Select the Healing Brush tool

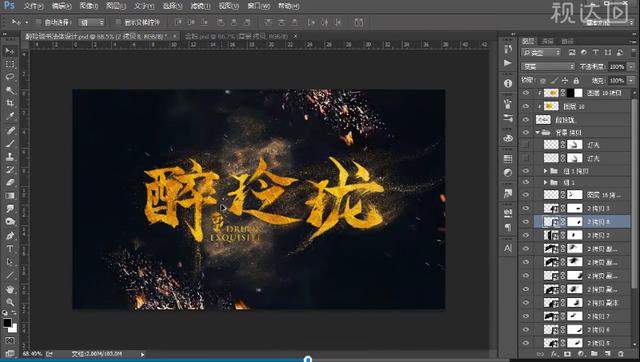click(x=10, y=130)
